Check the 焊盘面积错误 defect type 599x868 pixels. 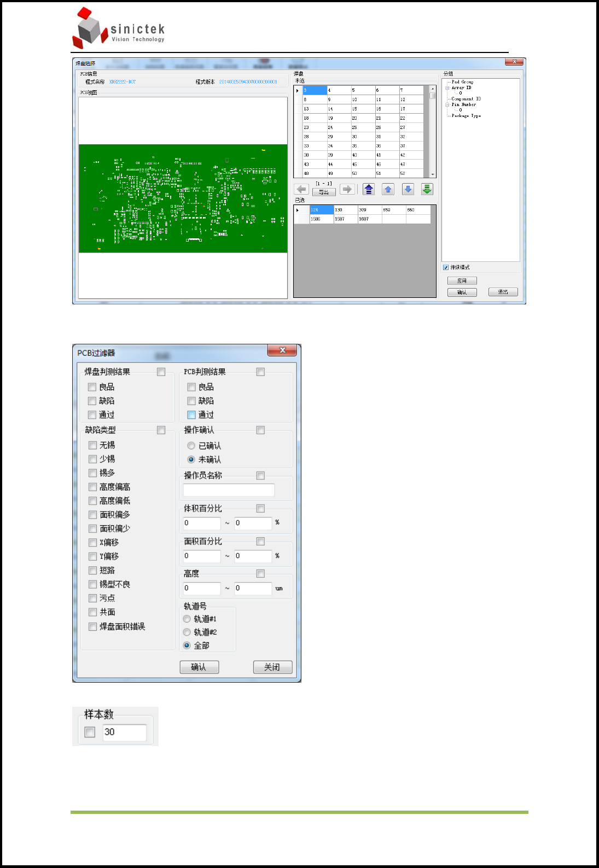92,626
